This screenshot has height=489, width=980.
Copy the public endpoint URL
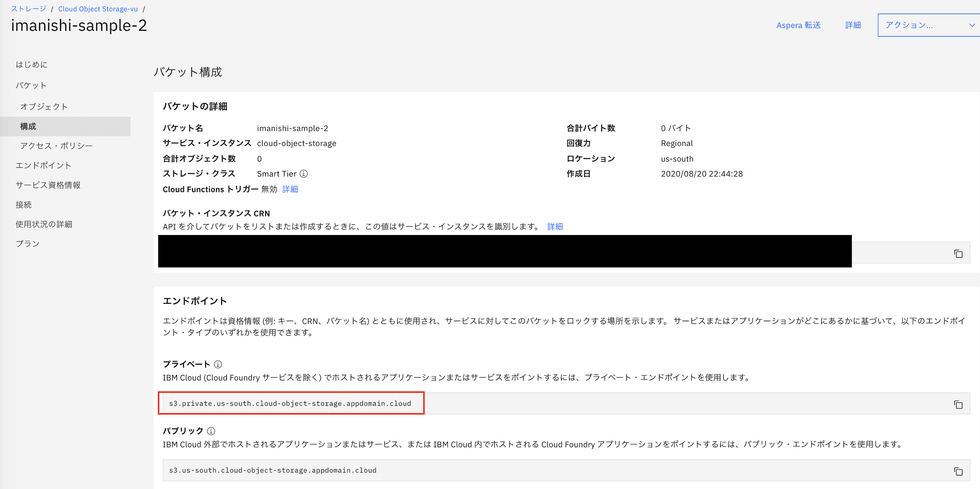pos(958,471)
